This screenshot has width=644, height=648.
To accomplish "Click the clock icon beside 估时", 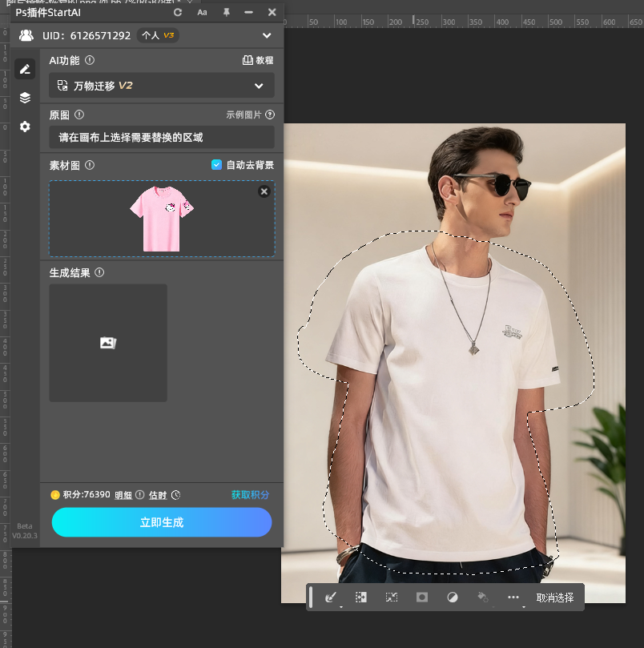I will click(x=175, y=495).
